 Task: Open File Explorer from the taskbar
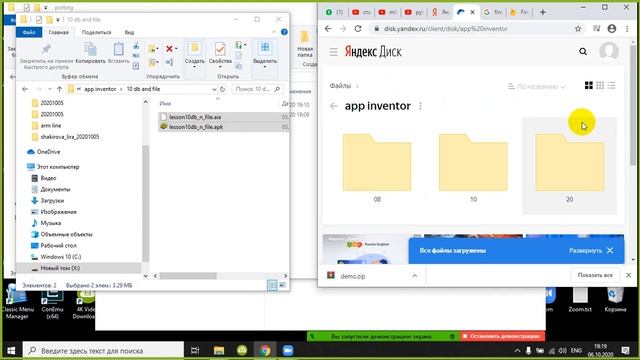[x=219, y=350]
